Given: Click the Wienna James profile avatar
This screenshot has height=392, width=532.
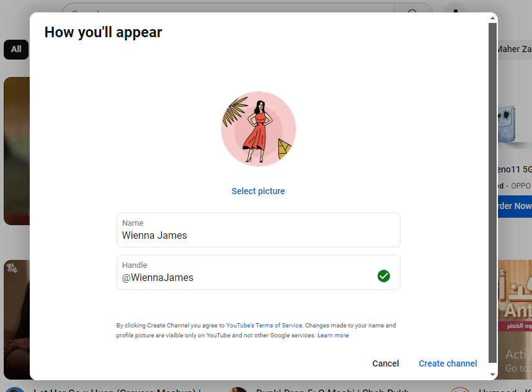Looking at the screenshot, I should (x=259, y=129).
